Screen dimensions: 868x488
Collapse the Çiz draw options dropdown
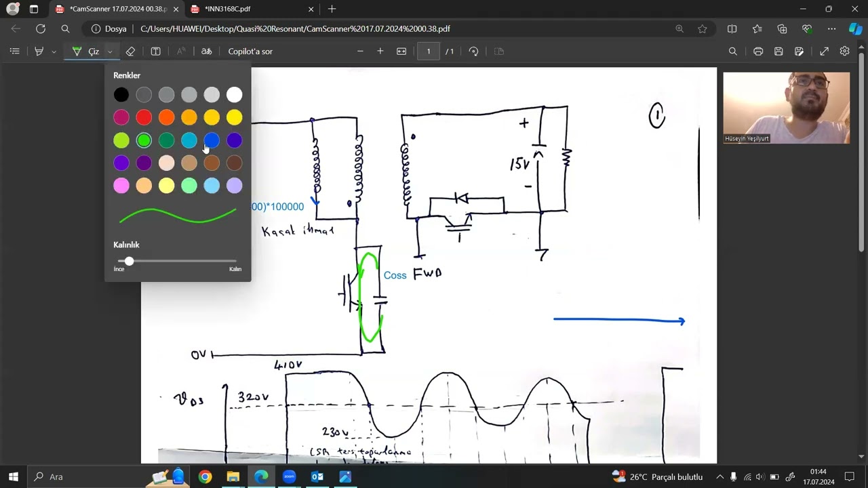[x=109, y=52]
